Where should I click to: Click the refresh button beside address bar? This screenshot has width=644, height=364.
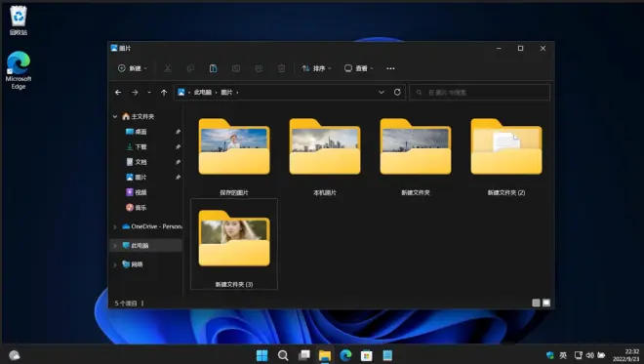[x=397, y=92]
